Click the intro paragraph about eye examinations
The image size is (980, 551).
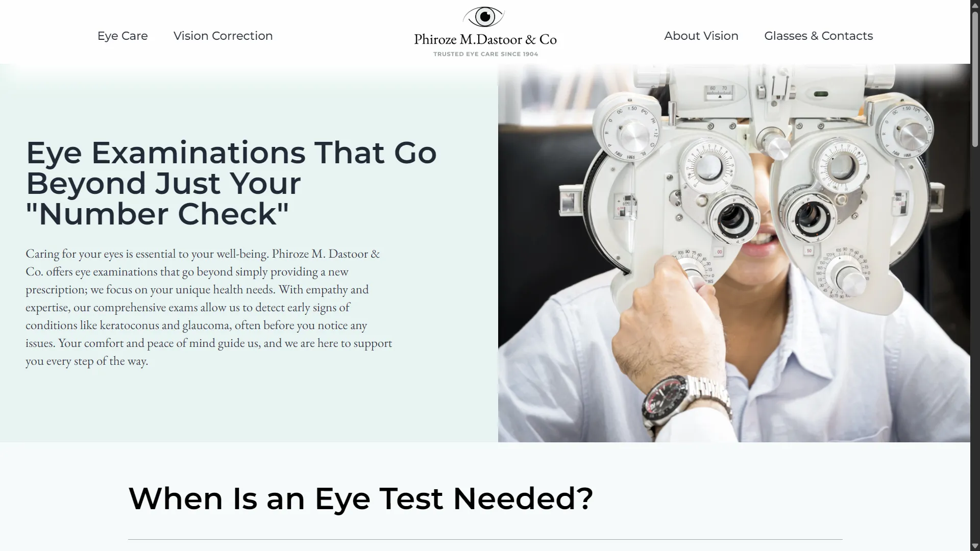pos(209,307)
